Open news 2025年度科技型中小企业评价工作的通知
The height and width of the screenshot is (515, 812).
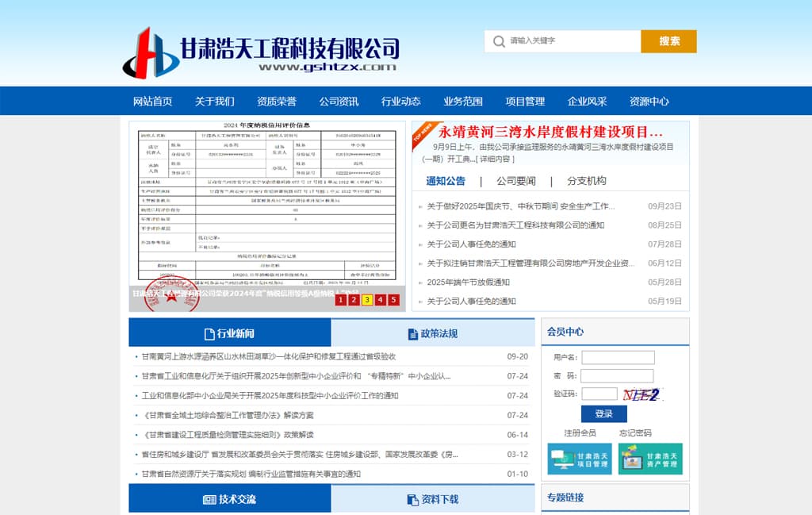click(x=270, y=396)
